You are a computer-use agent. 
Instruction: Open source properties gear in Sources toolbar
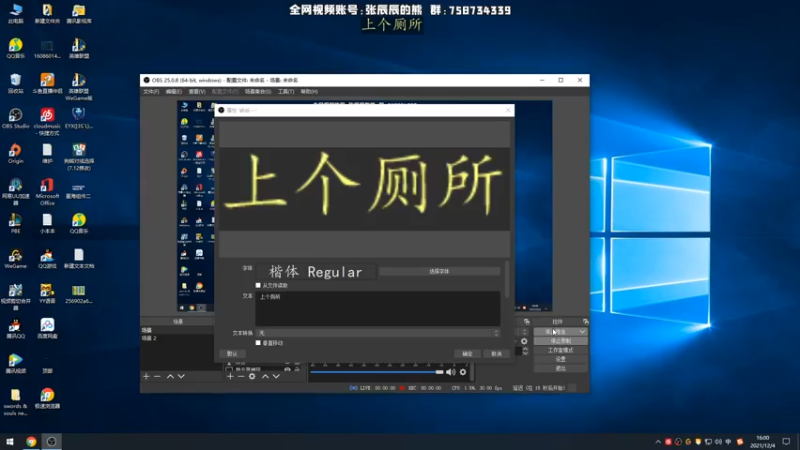coord(252,377)
